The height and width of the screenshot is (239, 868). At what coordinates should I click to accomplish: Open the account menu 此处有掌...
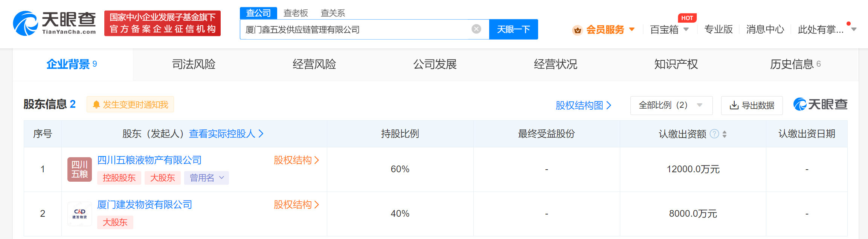point(826,29)
